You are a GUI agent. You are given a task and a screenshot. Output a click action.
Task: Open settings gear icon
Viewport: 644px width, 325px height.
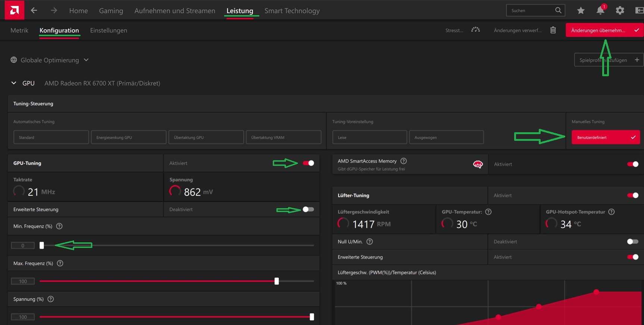pos(620,10)
